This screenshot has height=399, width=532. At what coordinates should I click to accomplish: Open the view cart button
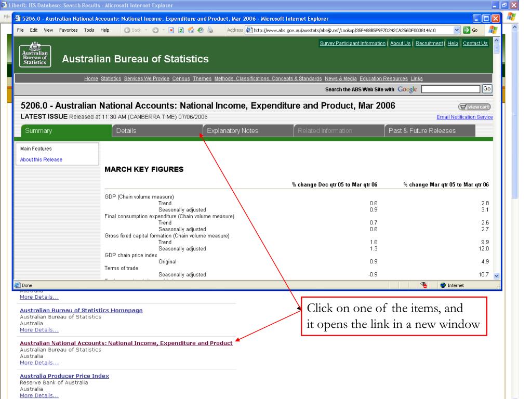tap(475, 107)
